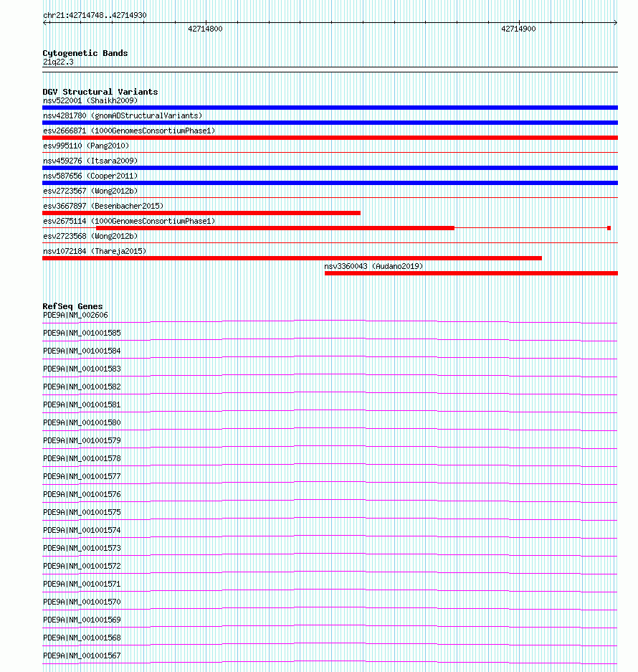Open variant esv2723568 (Wong2012b)
638x672 pixels.
[90, 236]
